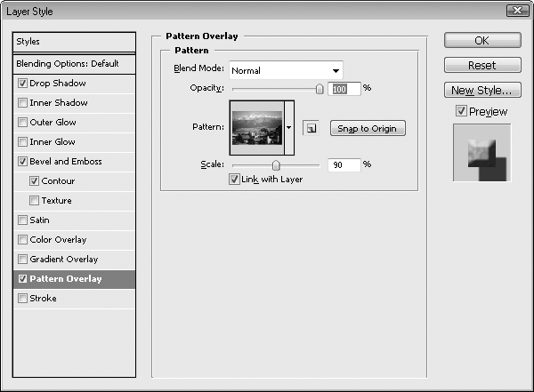
Task: Uncheck the Pattern Overlay checkbox
Action: coord(22,279)
